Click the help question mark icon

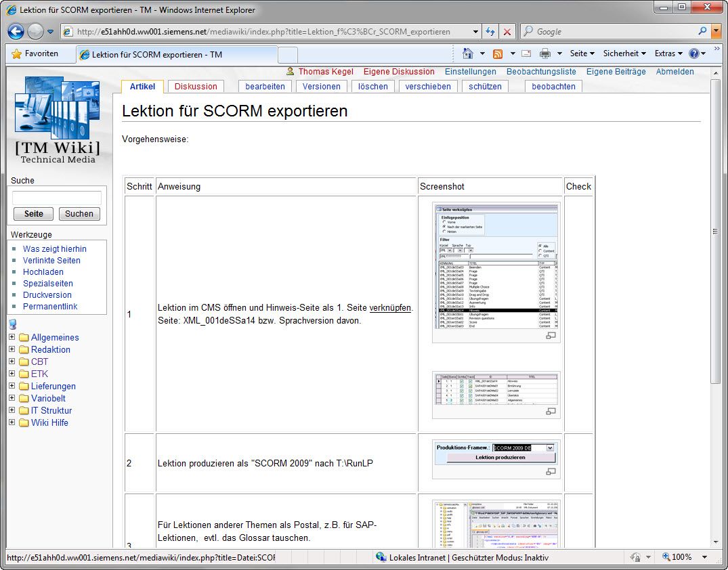coord(693,53)
